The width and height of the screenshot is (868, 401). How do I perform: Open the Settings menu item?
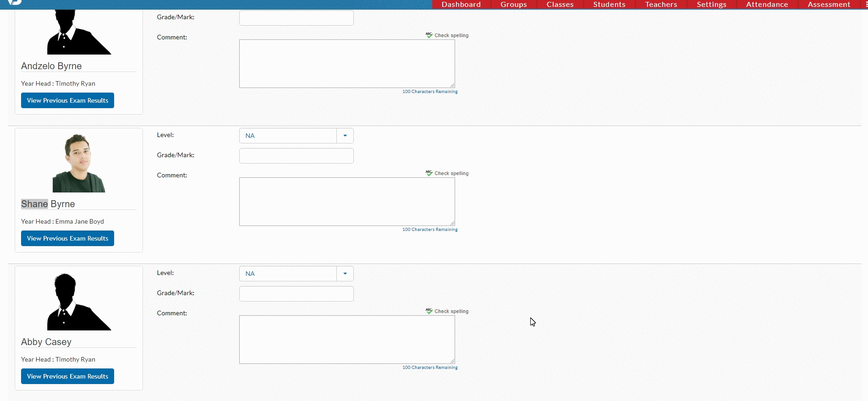click(711, 5)
